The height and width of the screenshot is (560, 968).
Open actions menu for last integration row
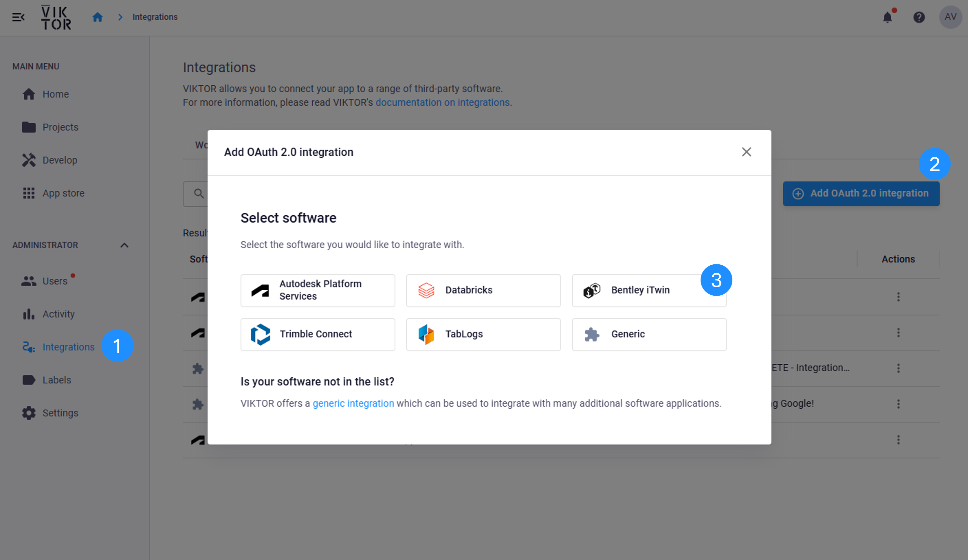[x=898, y=440]
